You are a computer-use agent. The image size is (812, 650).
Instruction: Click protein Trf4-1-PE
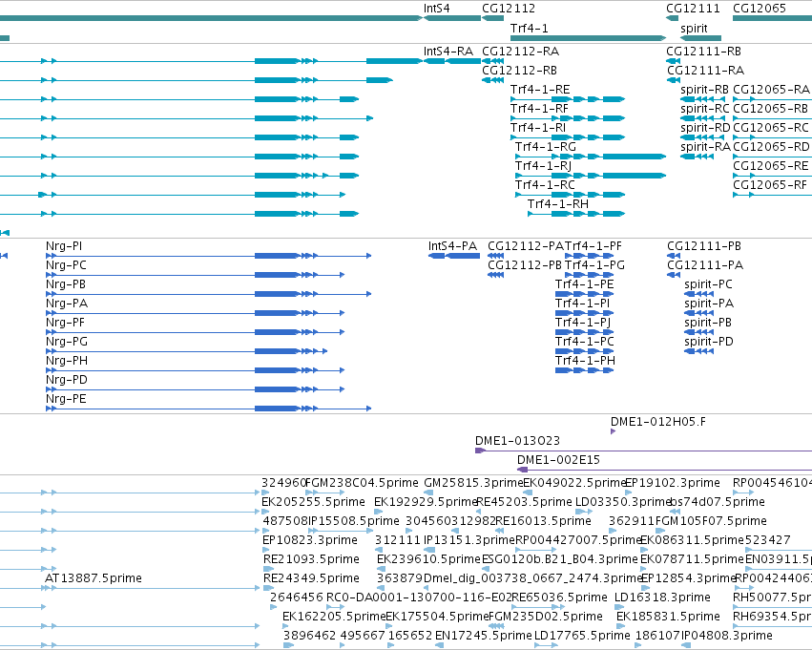[x=584, y=284]
